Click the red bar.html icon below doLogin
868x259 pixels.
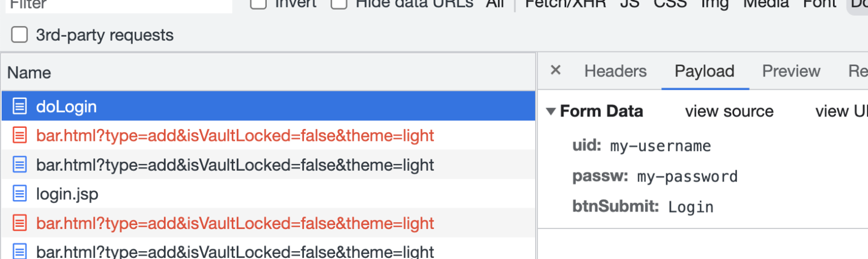click(x=20, y=136)
